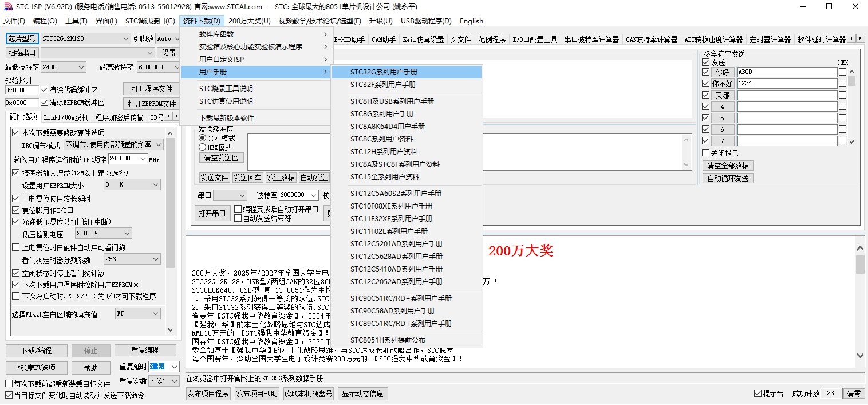868x405 pixels.
Task: Open the 文件(F) menu
Action: 14,21
